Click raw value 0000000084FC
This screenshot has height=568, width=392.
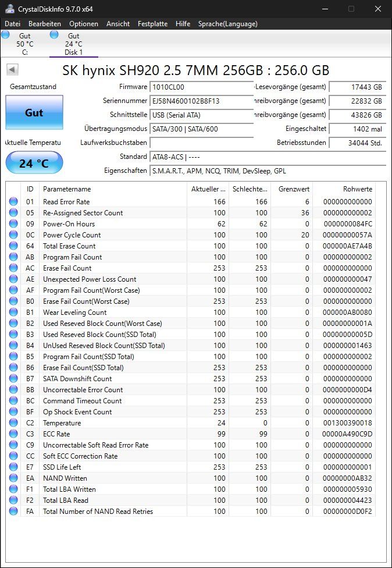click(347, 224)
